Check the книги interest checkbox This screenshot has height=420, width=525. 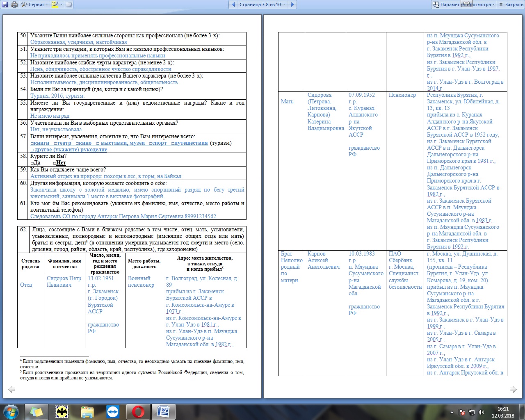click(32, 143)
